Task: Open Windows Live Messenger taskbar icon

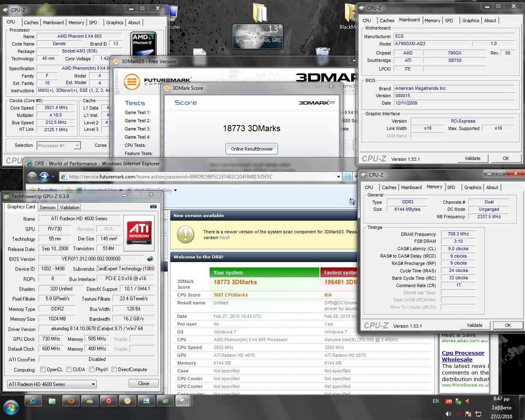Action: [90, 401]
